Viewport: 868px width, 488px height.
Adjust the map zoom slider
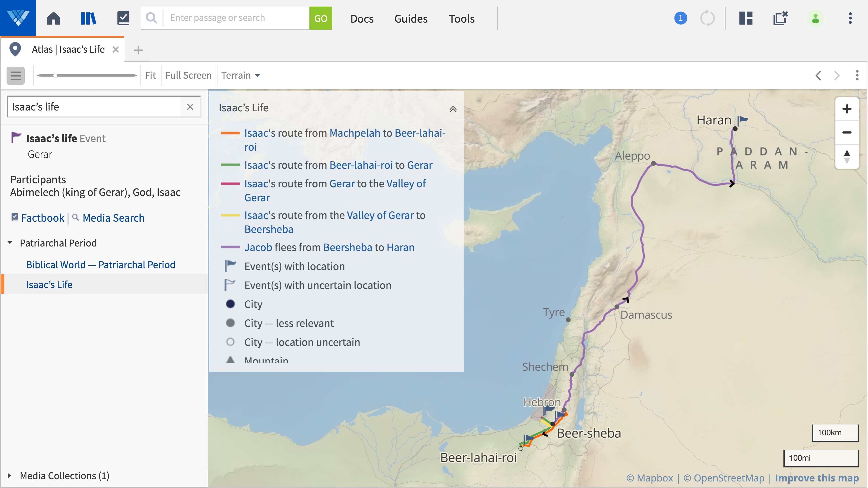55,75
